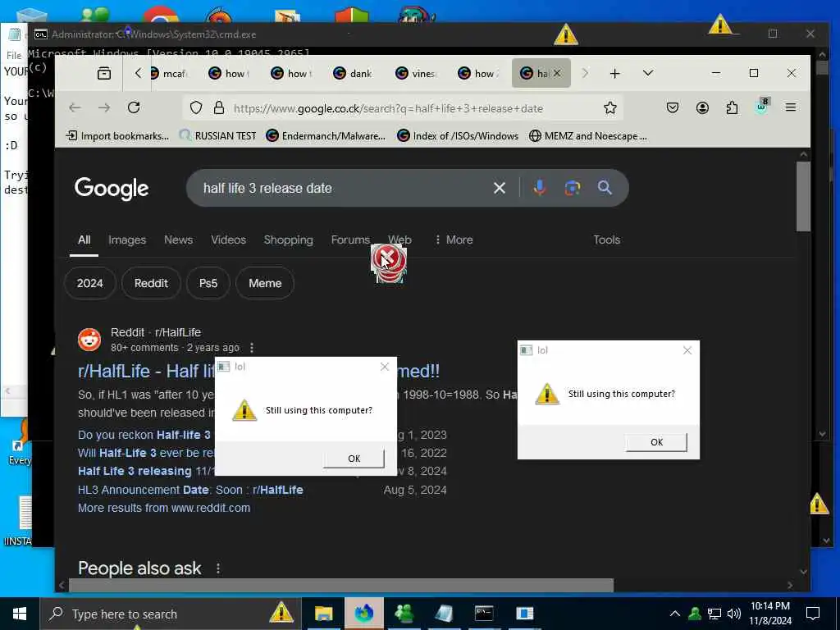
Task: Apply the Reddit filter chip
Action: (151, 283)
